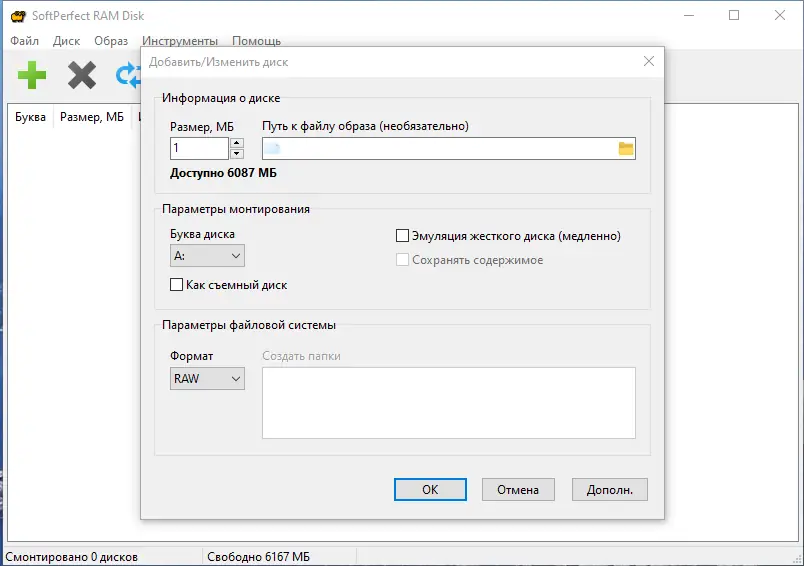This screenshot has width=804, height=566.
Task: Click the green plus Add disk icon
Action: [x=32, y=75]
